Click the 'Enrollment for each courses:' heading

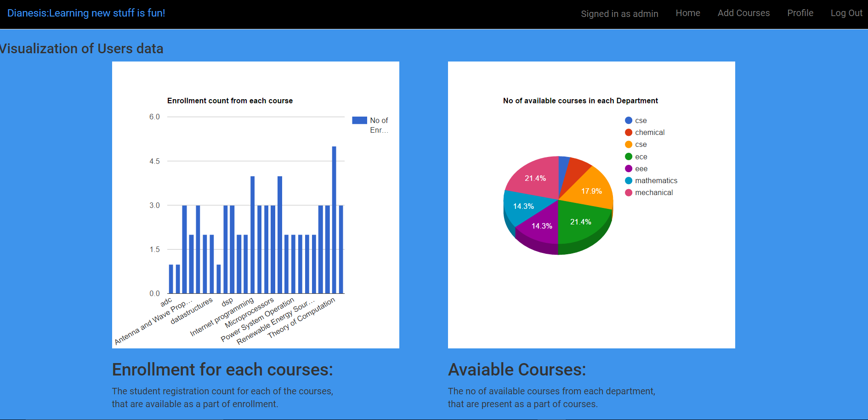tap(222, 370)
